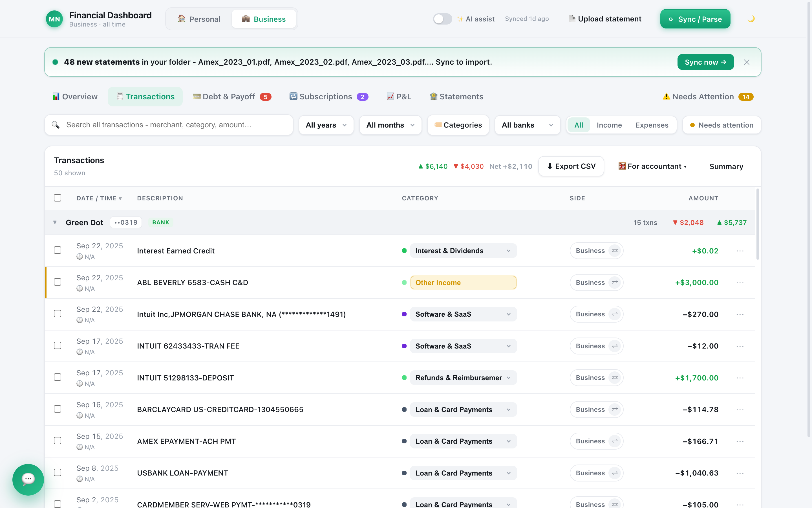Swap side for BARCLAYCARD row
The image size is (812, 508).
coord(615,410)
